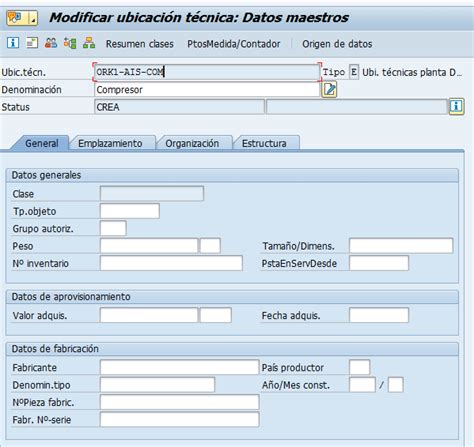Click the Datos generales group header

232,175
